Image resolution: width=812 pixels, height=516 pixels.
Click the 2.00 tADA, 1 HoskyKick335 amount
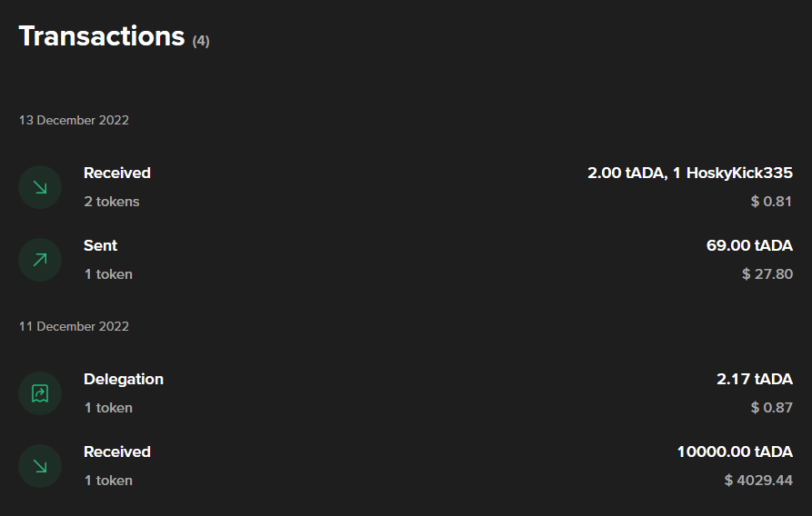(x=690, y=173)
